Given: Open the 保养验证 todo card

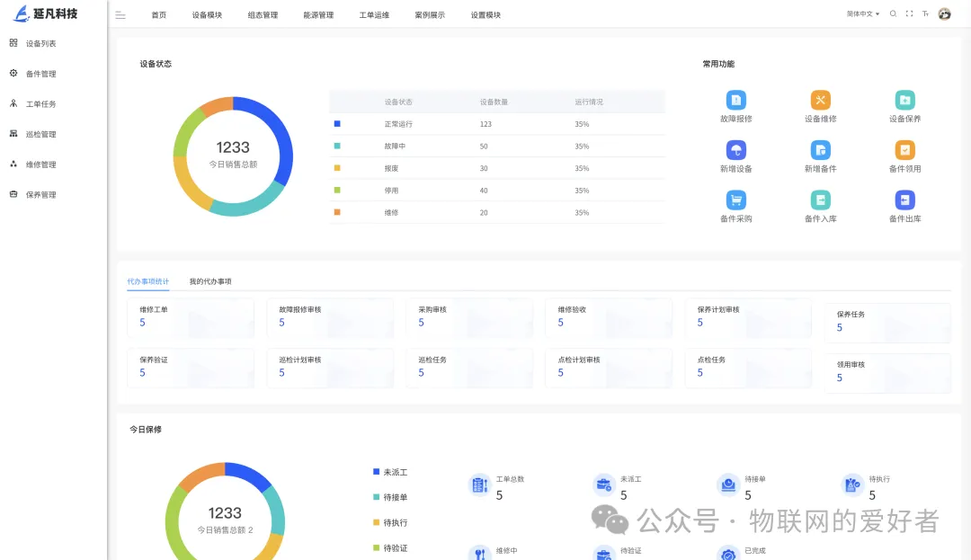Looking at the screenshot, I should pyautogui.click(x=191, y=369).
